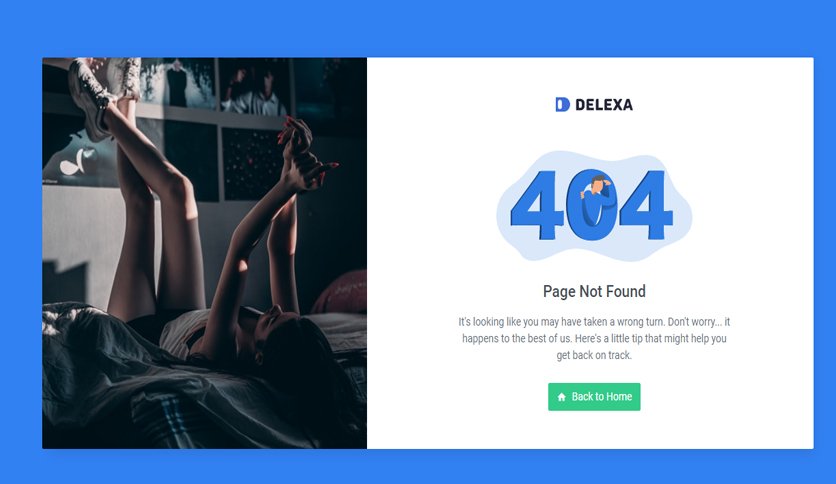Click the red pillow near the bed
The height and width of the screenshot is (484, 836).
coord(341,292)
